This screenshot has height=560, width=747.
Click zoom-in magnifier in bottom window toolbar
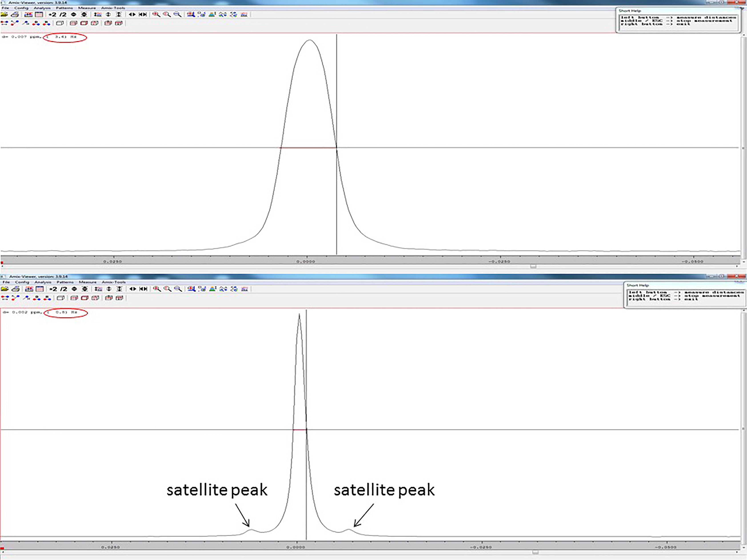coord(157,289)
